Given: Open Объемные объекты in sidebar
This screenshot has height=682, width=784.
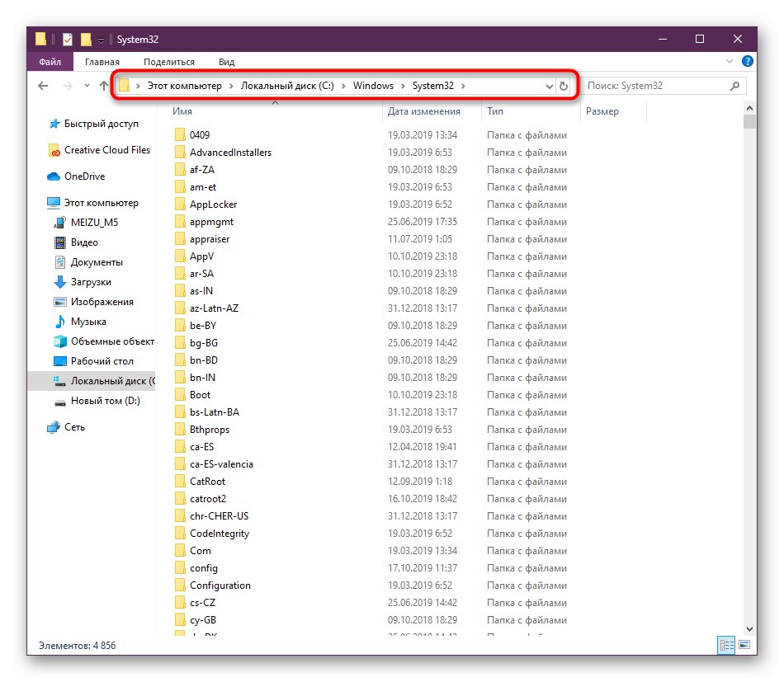Looking at the screenshot, I should coord(112,341).
